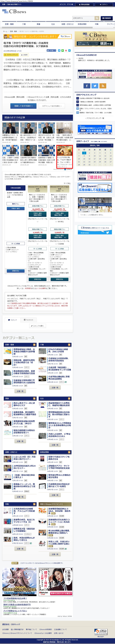Click in the 記事を検索する search field
The height and width of the screenshot is (644, 115).
[83, 18]
